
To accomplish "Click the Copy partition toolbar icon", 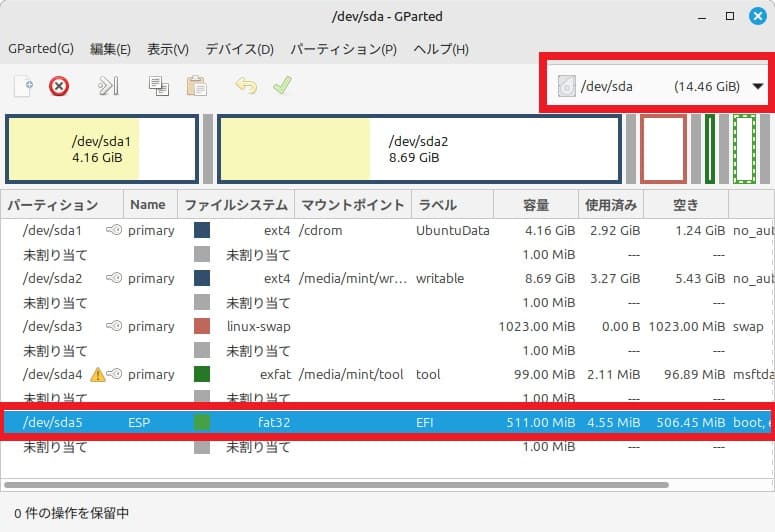I will coord(159,86).
